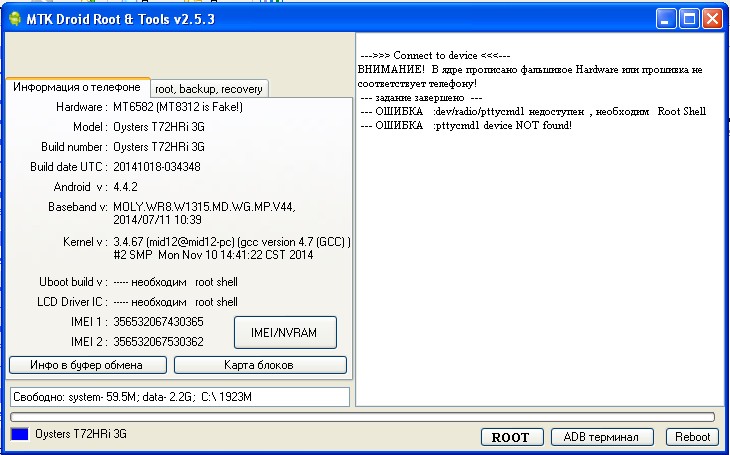Select Model value Oysters T72HRi 3G
Image resolution: width=730 pixels, height=455 pixels.
159,127
